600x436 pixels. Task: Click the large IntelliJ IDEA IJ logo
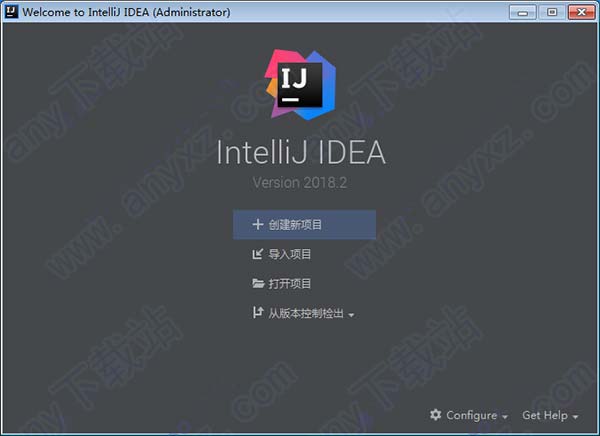(x=300, y=85)
